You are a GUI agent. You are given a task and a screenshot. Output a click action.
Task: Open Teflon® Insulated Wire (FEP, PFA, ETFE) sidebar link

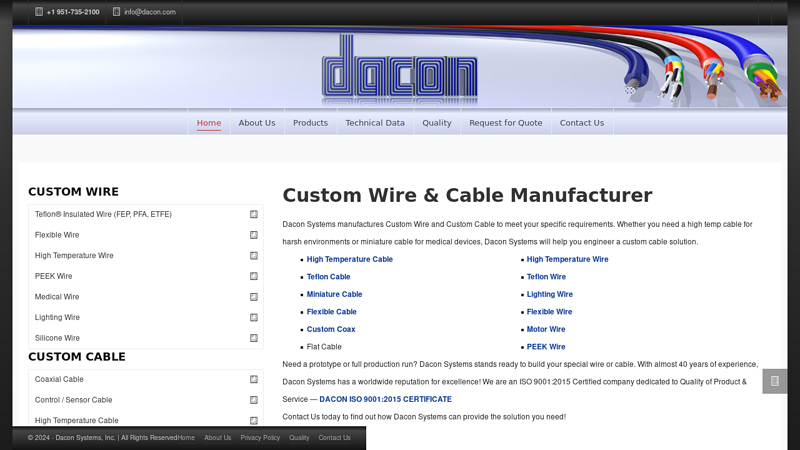click(103, 214)
